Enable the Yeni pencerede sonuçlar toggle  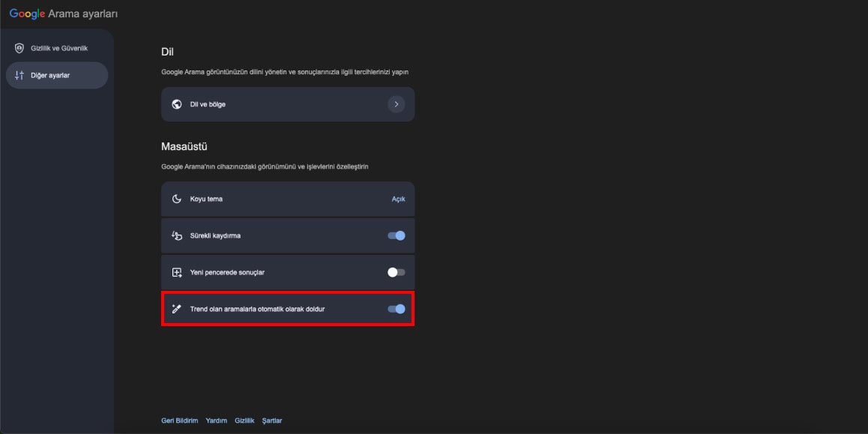coord(397,272)
